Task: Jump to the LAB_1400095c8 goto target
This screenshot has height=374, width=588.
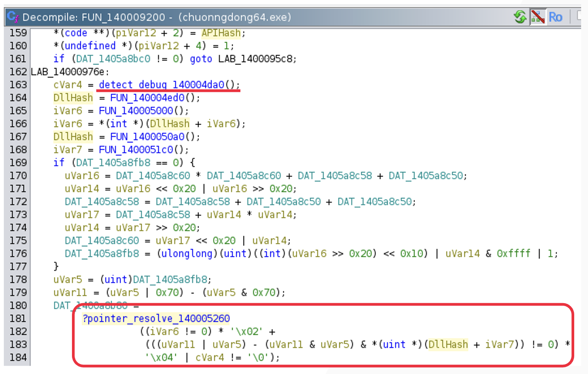Action: point(256,59)
